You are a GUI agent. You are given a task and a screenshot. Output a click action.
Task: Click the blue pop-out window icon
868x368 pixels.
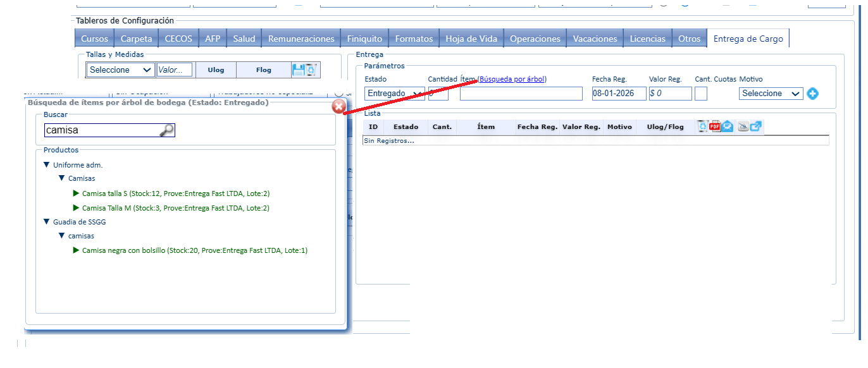point(756,126)
